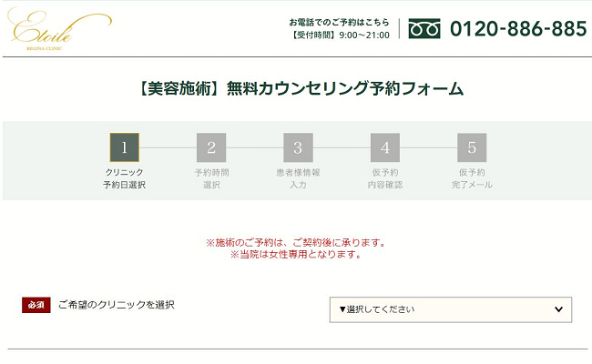Viewport: 592px width, 364px height.
Task: Click the 仮予約内容確認 step label
Action: pyautogui.click(x=384, y=178)
